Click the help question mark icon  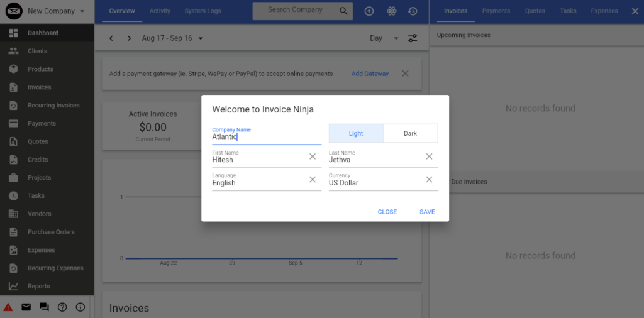tap(62, 307)
